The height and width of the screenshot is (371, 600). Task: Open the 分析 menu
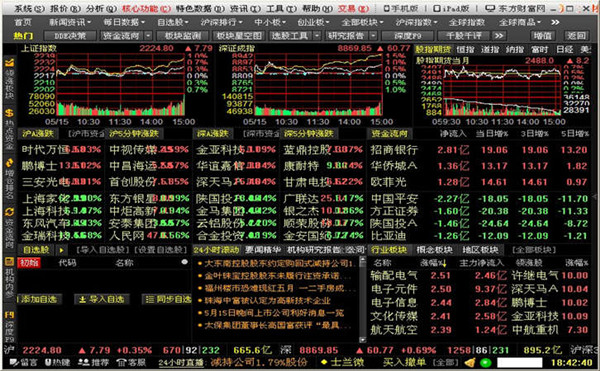coord(101,8)
